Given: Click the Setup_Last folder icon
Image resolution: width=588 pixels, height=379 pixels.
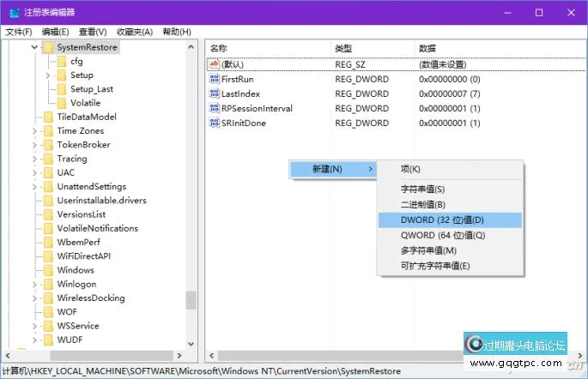Looking at the screenshot, I should pyautogui.click(x=62, y=89).
